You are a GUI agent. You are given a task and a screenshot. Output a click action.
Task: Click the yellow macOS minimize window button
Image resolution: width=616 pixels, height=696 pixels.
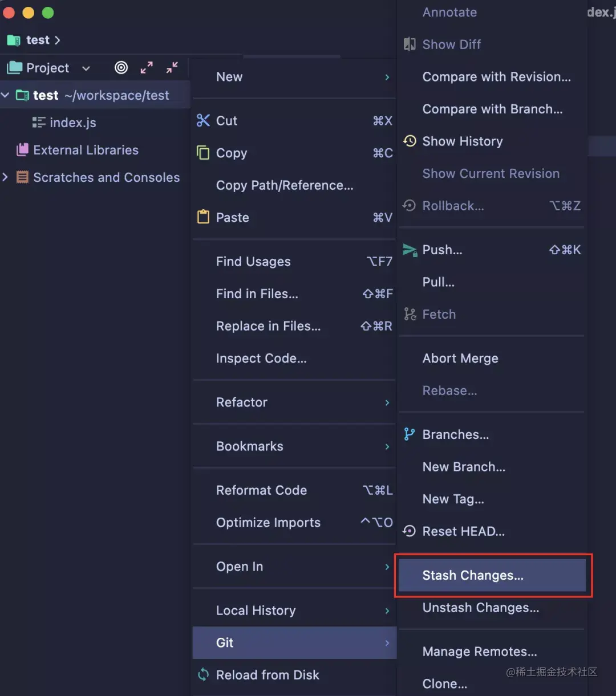[28, 13]
